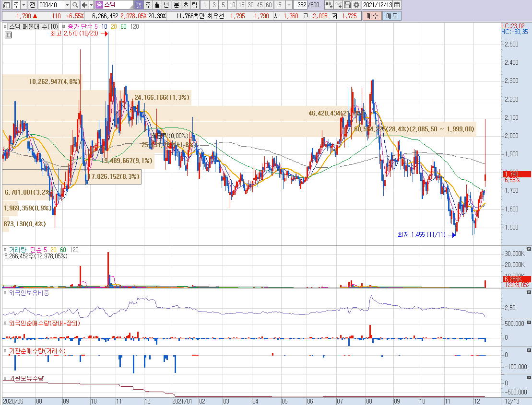Click the date field 2021/12/13
Screen dimensions: 532x405
pos(378,5)
